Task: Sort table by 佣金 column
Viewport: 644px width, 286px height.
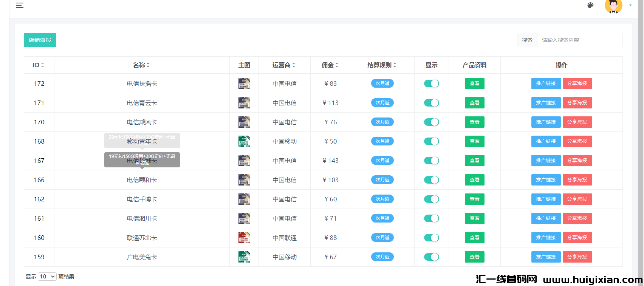Action: pos(337,65)
